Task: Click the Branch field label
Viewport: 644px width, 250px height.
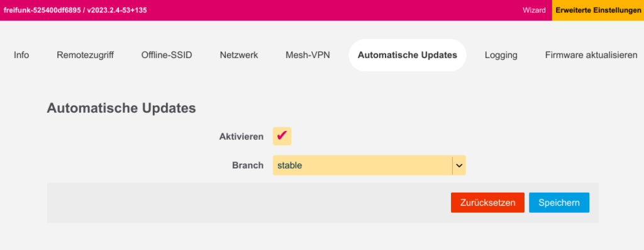Action: (x=248, y=165)
